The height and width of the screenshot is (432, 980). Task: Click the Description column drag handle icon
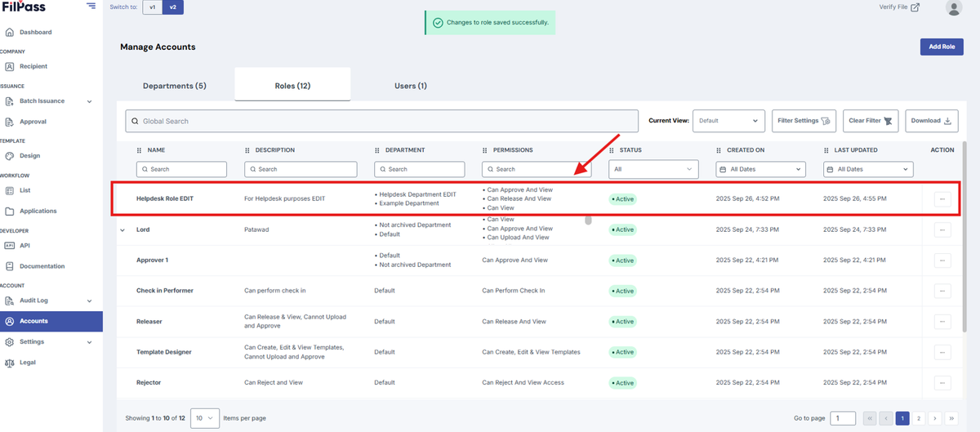click(x=247, y=150)
